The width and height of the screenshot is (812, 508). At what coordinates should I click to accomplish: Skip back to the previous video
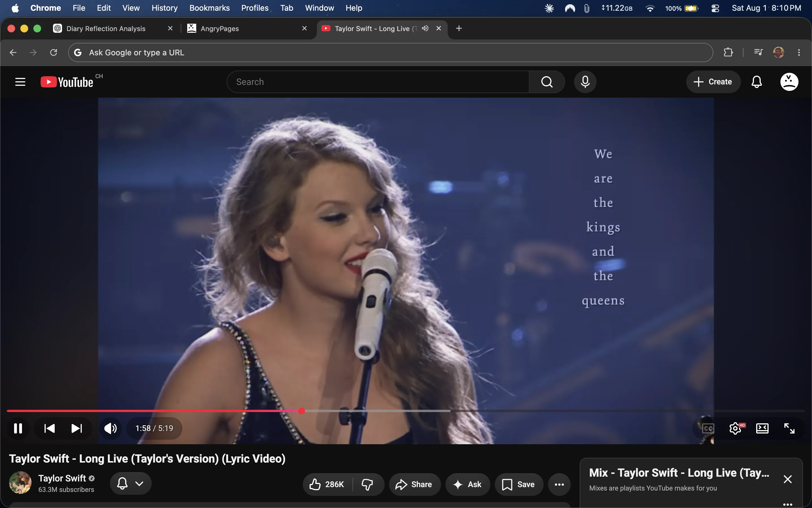(x=49, y=428)
